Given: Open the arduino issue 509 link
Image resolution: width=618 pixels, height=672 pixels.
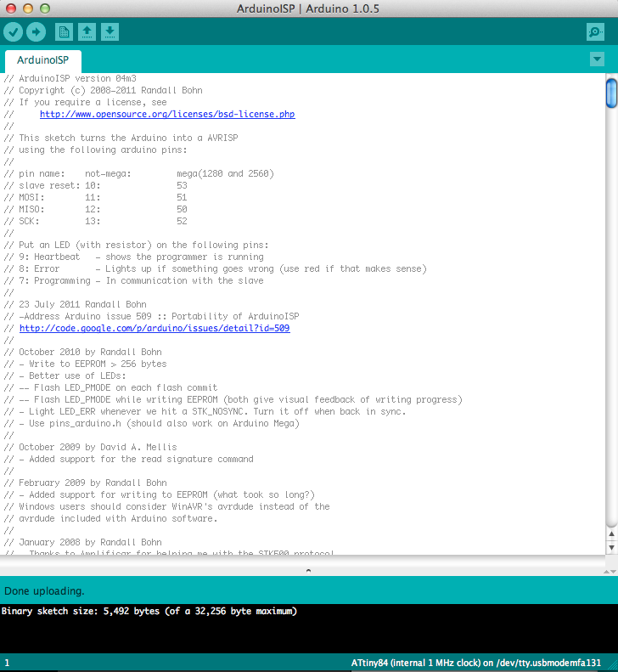Looking at the screenshot, I should pyautogui.click(x=154, y=328).
